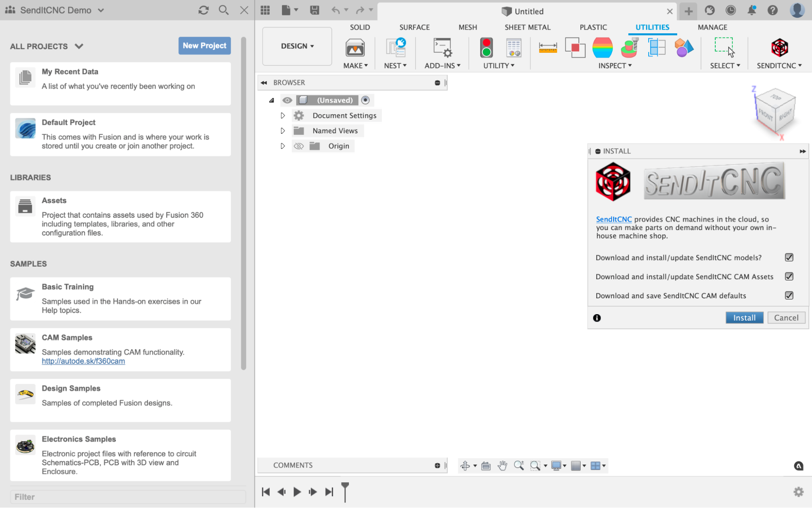Viewport: 812px width, 508px height.
Task: Save the document
Action: click(x=314, y=10)
